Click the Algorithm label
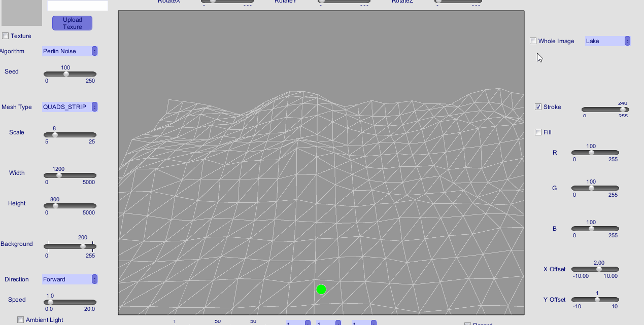Screen dimensions: 644x325 (x=12, y=51)
